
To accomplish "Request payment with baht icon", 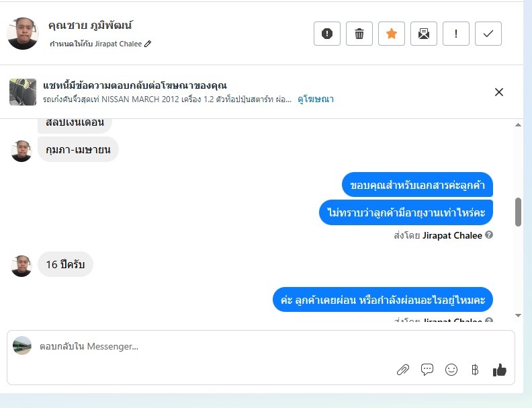I will coord(475,370).
